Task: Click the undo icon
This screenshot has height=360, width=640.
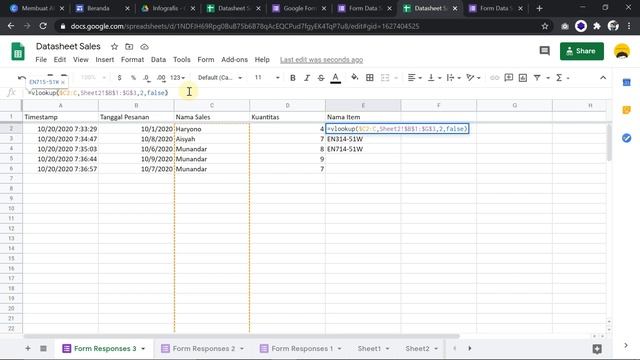Action: [x=22, y=78]
